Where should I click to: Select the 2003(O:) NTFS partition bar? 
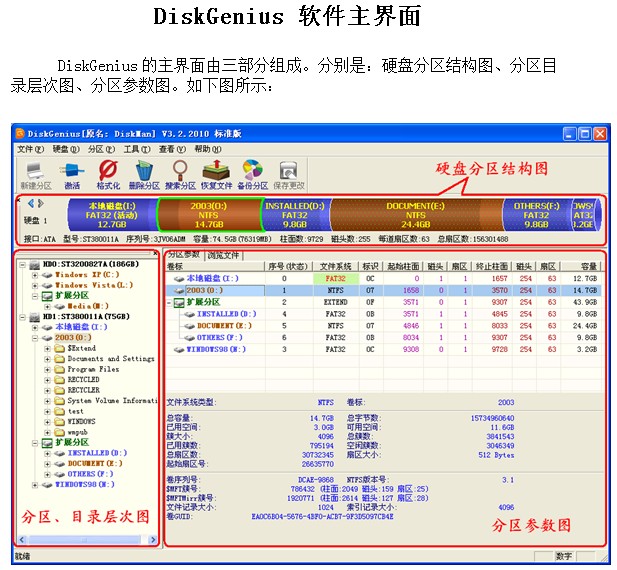pyautogui.click(x=209, y=215)
